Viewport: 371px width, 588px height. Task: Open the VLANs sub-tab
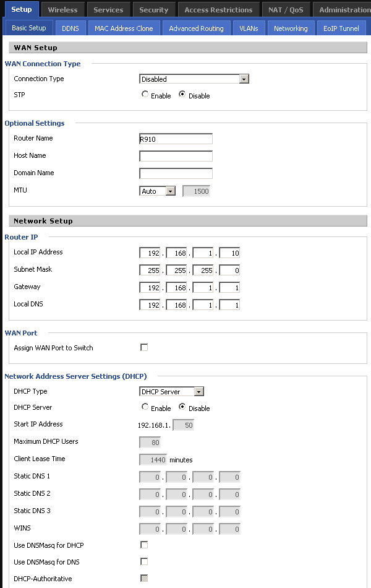[249, 28]
